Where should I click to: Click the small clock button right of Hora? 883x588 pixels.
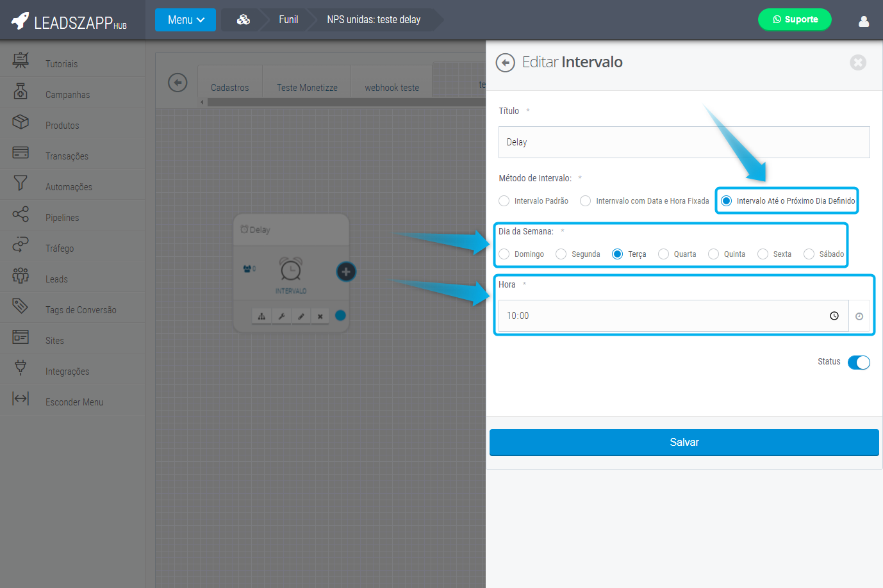(859, 316)
